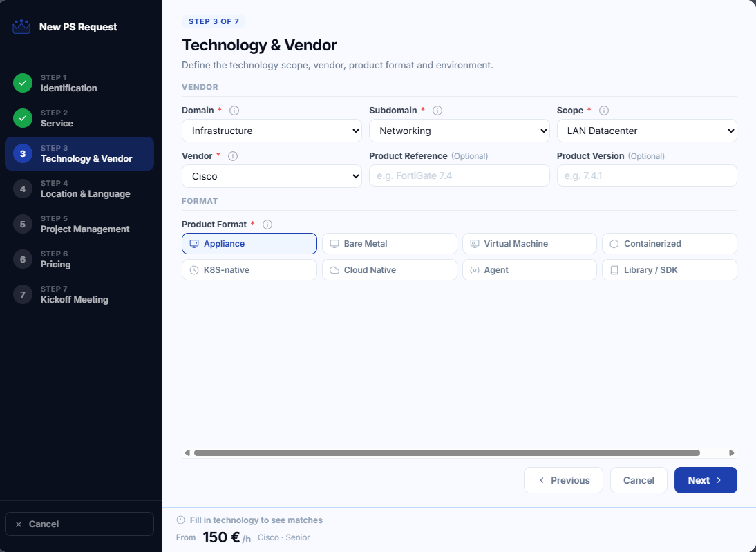Click the New PS Request title

(78, 27)
